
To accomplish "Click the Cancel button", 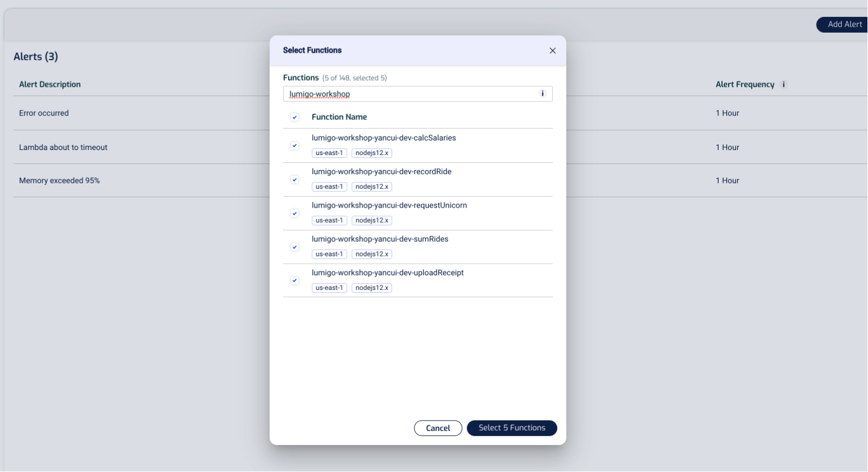I will point(438,429).
